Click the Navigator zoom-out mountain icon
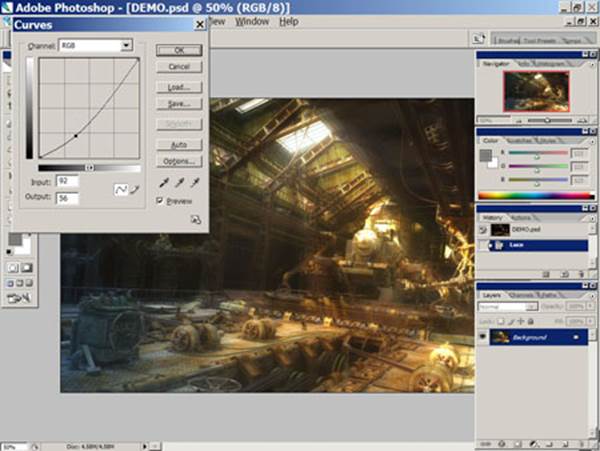 [519, 121]
